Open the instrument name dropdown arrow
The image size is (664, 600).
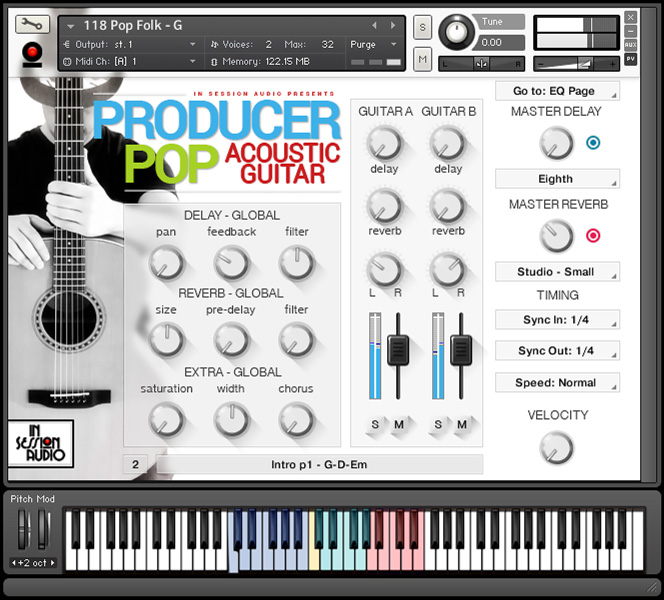coord(71,26)
